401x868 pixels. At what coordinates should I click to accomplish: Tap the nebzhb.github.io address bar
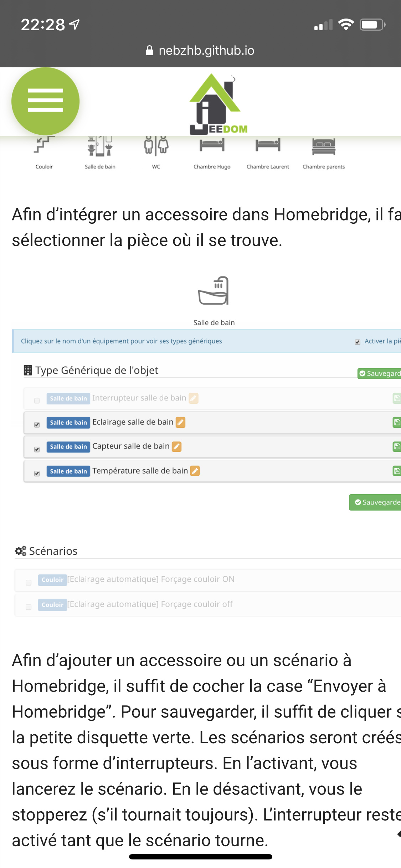(200, 51)
